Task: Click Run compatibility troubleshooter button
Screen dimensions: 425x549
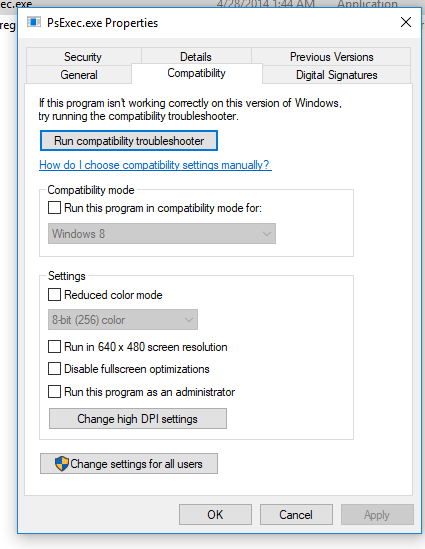Action: click(129, 141)
